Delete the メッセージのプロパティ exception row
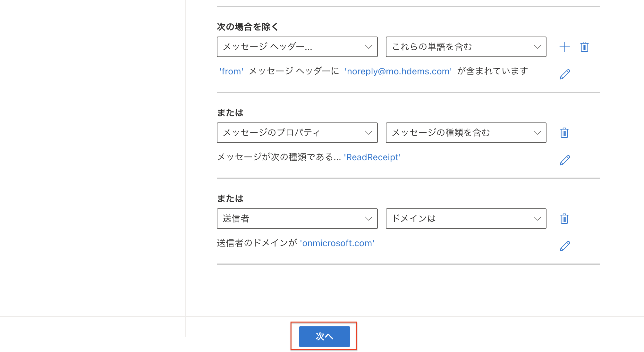The image size is (644, 352). point(564,133)
